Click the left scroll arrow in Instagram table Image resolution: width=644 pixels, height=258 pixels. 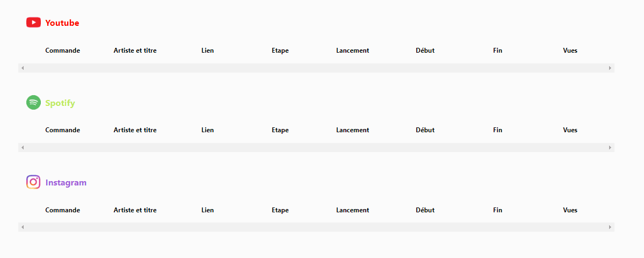(x=23, y=227)
